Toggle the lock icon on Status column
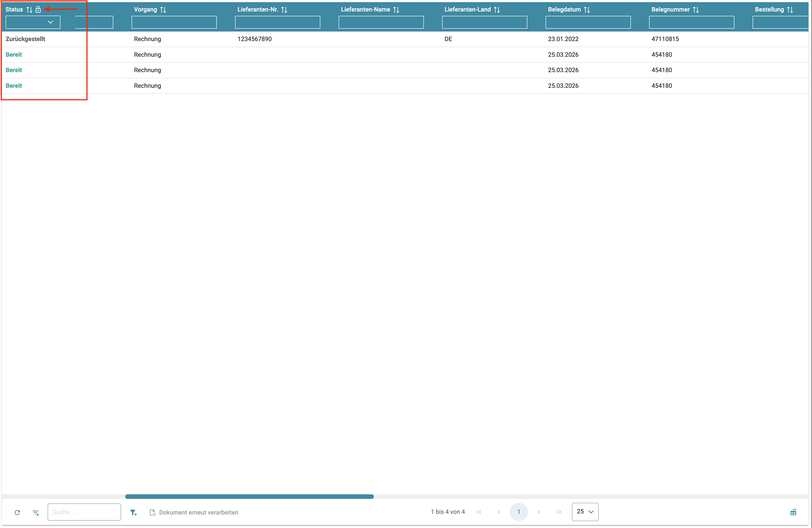The height and width of the screenshot is (528, 812). tap(38, 10)
